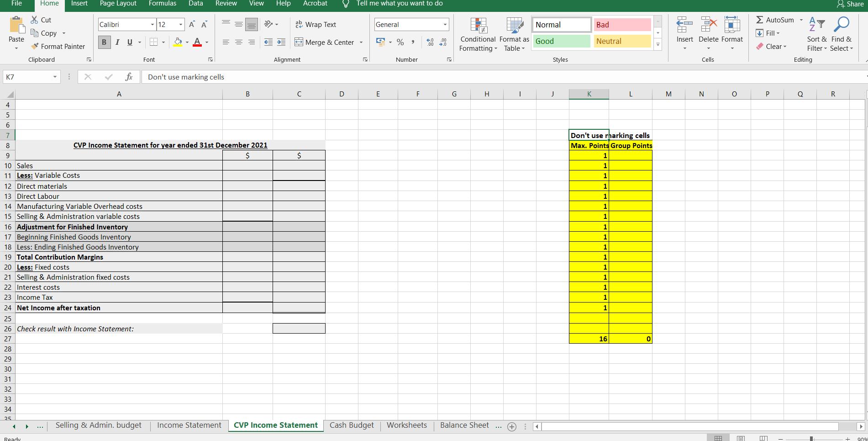This screenshot has width=868, height=441.
Task: Set bottom vertical alignment
Action: 252,24
